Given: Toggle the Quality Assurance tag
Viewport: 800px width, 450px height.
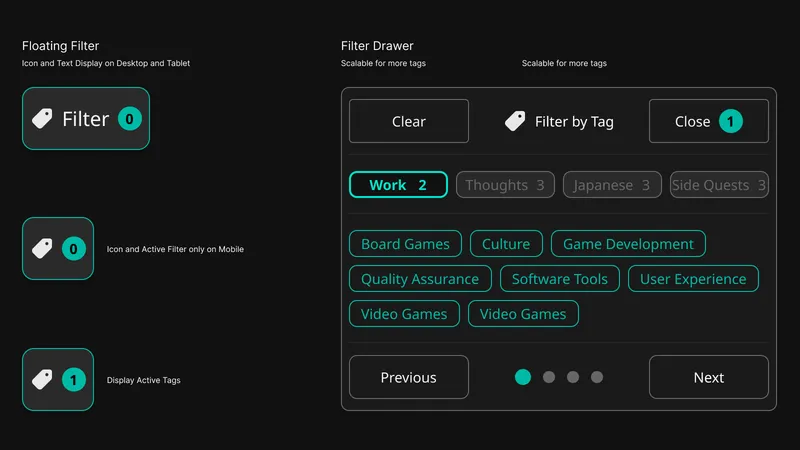Looking at the screenshot, I should (x=420, y=279).
